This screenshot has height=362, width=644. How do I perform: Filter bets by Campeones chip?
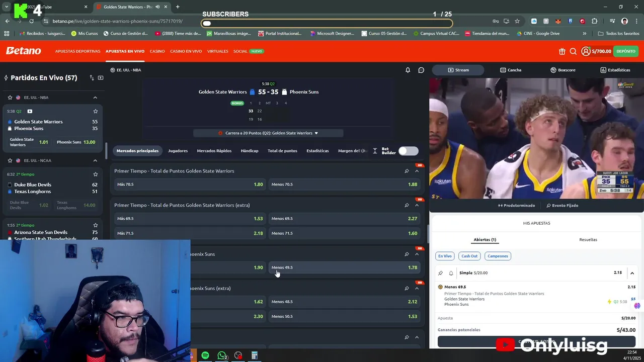coord(498,256)
